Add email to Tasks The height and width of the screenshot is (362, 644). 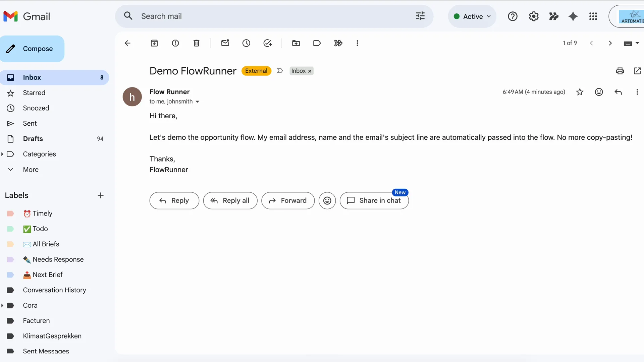click(x=268, y=43)
